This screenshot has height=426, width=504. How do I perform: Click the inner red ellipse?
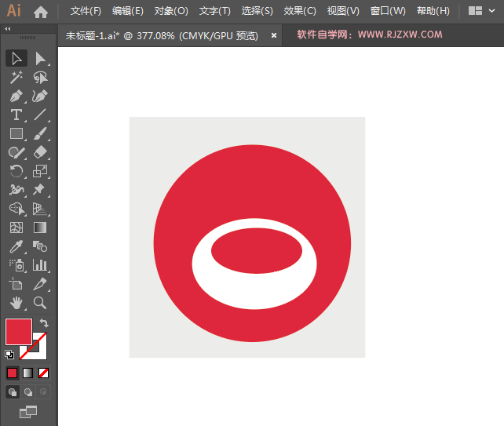tap(257, 251)
